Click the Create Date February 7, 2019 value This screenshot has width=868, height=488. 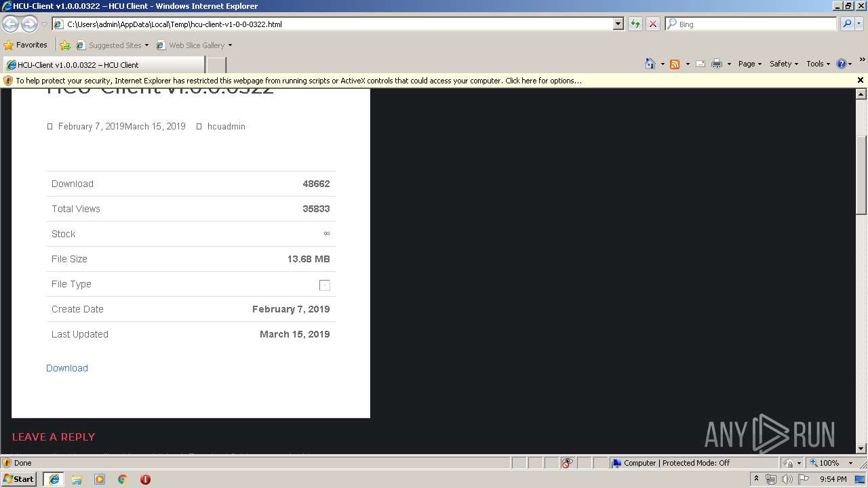(291, 309)
